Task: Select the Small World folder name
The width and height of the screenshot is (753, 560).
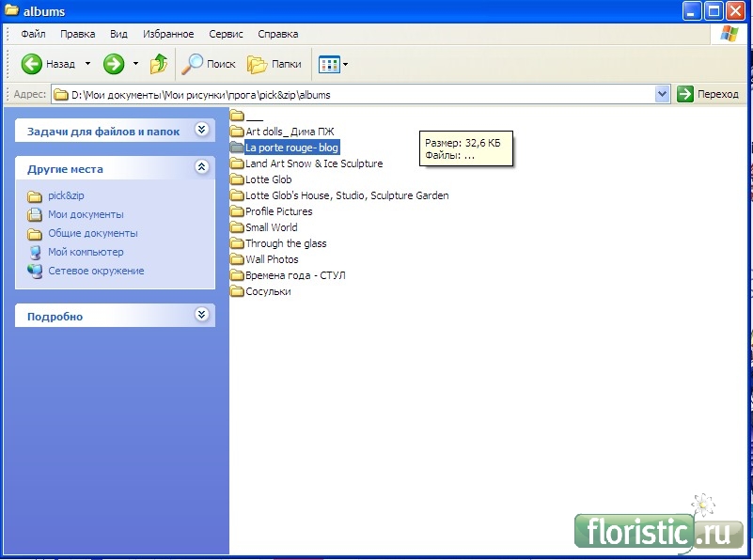Action: click(272, 227)
